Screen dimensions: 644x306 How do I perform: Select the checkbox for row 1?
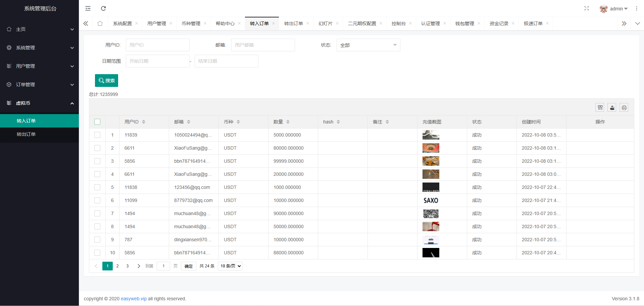[97, 135]
